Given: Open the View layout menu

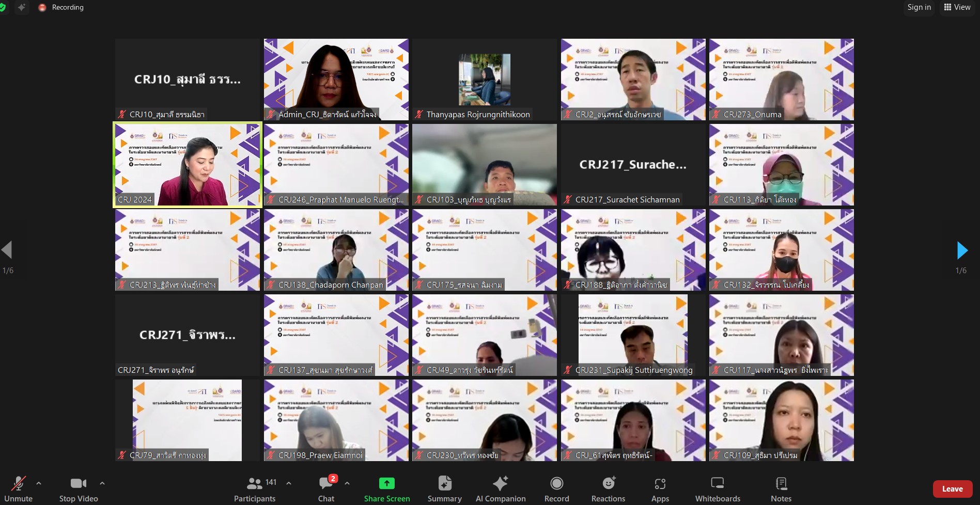Looking at the screenshot, I should [x=957, y=7].
